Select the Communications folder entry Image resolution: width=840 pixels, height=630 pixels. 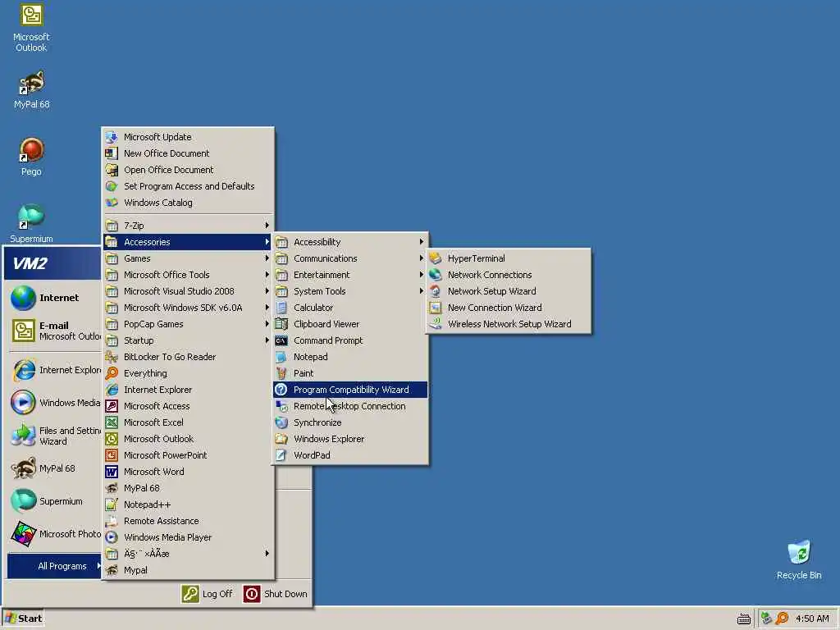tap(350, 258)
